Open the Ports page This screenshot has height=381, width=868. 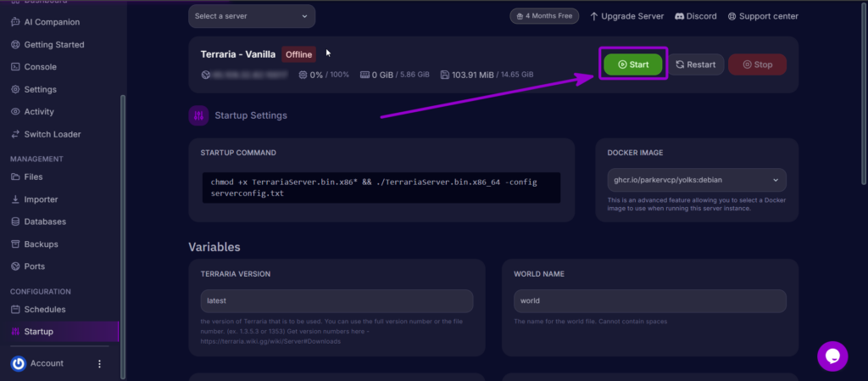[34, 266]
